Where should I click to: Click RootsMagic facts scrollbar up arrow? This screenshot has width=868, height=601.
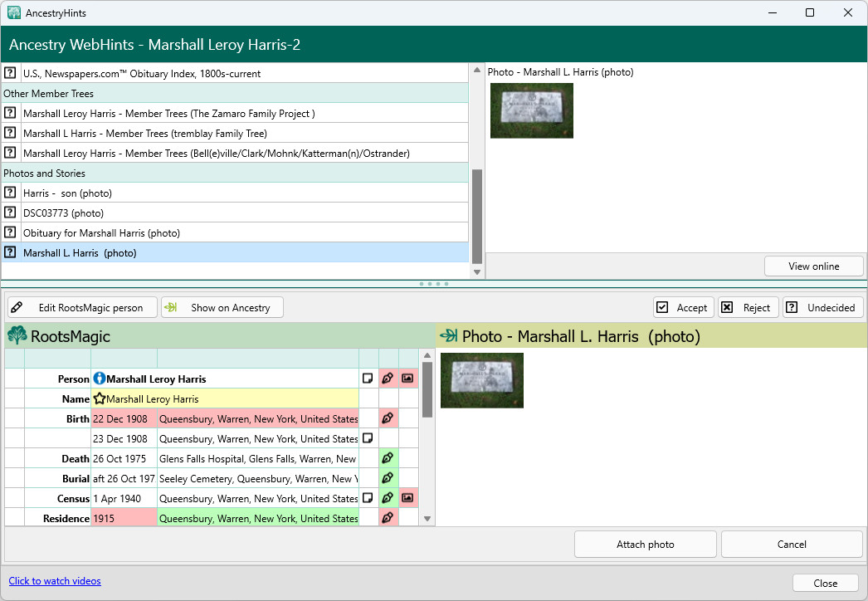tap(427, 355)
